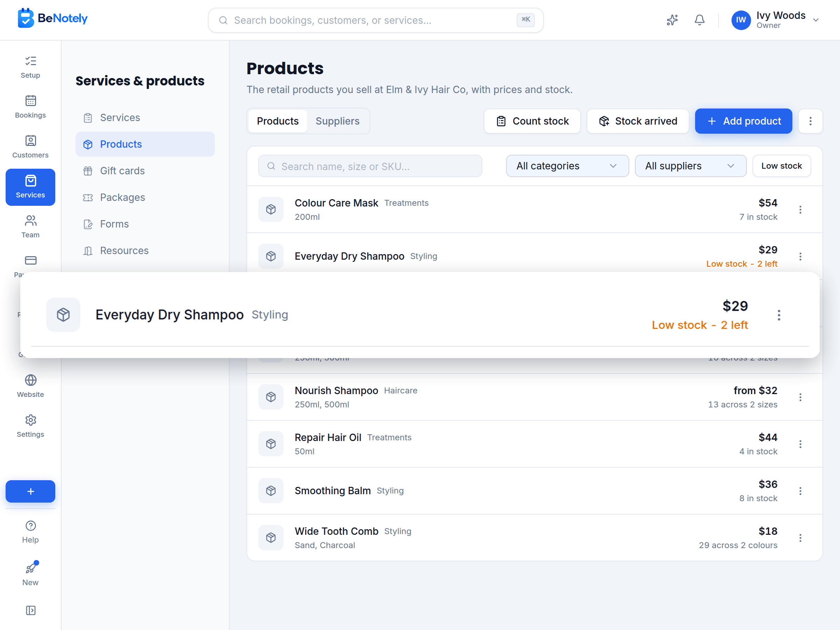Select Products in the side submenu
Viewport: 840px width, 630px height.
(145, 144)
